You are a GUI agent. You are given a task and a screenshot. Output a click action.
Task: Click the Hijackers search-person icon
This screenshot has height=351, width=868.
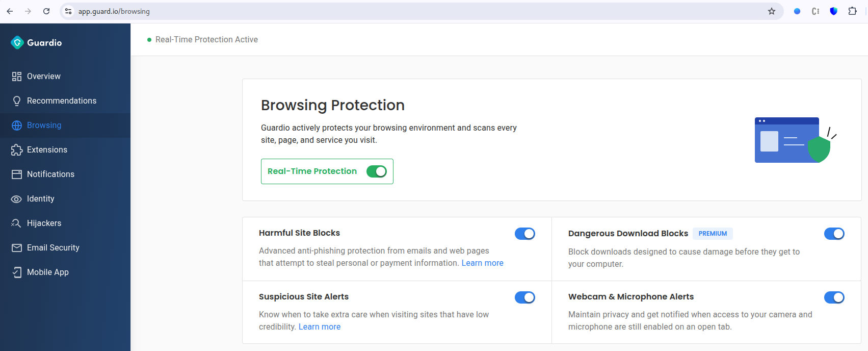[x=17, y=223]
